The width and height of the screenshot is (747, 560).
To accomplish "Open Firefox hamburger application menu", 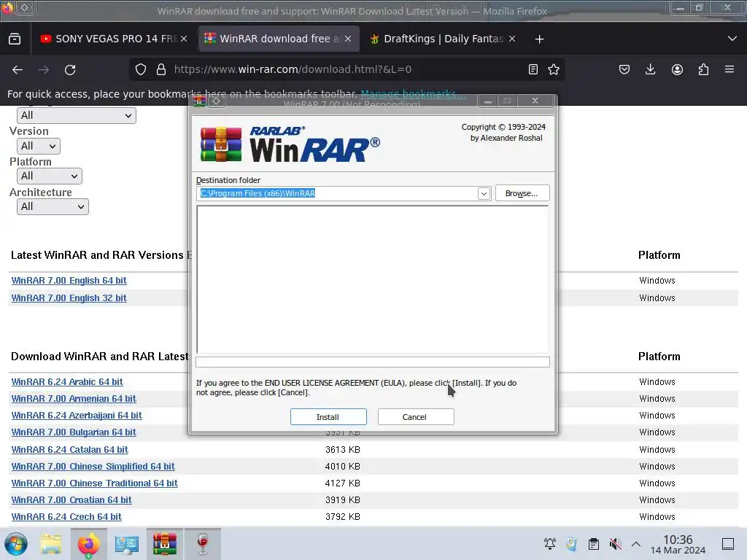I will point(729,69).
